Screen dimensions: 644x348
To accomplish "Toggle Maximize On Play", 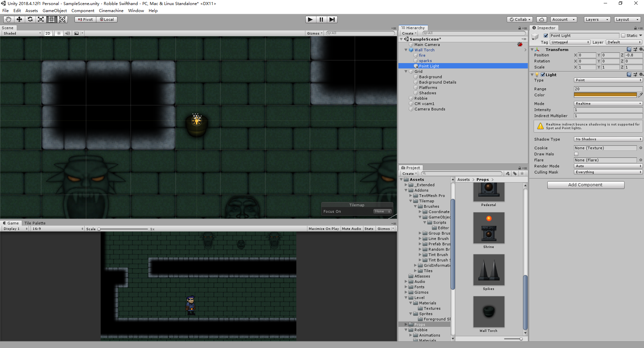I will point(324,229).
